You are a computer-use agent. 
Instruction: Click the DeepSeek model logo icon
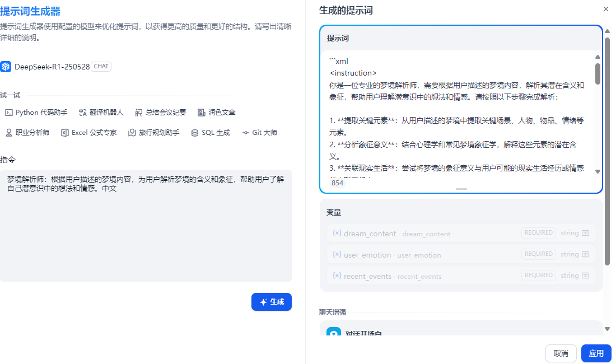(x=6, y=67)
